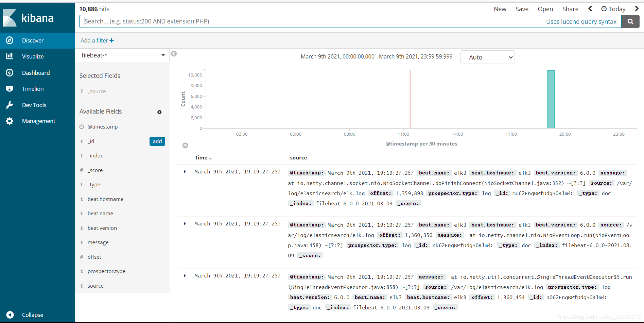Open Uses lucene query syntax link

[x=581, y=21]
